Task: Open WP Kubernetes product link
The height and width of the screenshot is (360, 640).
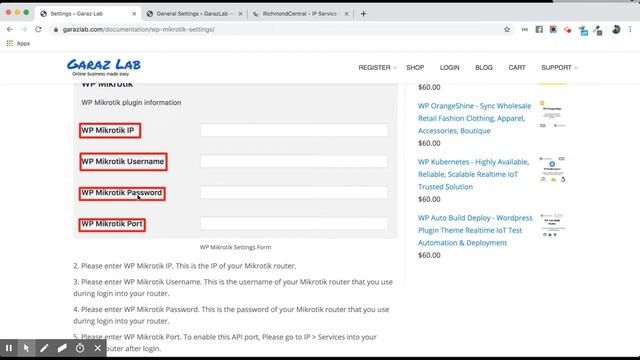Action: click(473, 174)
